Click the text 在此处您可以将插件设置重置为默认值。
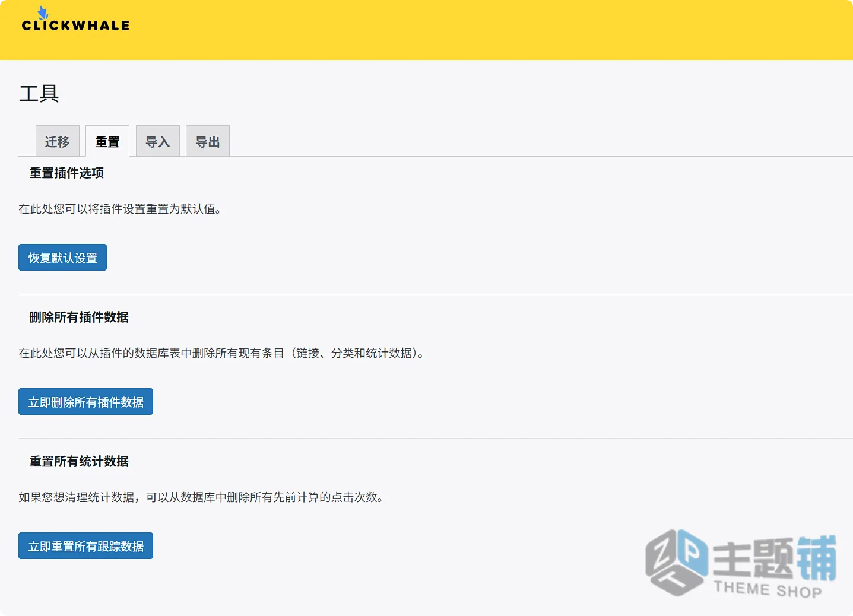853x616 pixels. (x=121, y=209)
